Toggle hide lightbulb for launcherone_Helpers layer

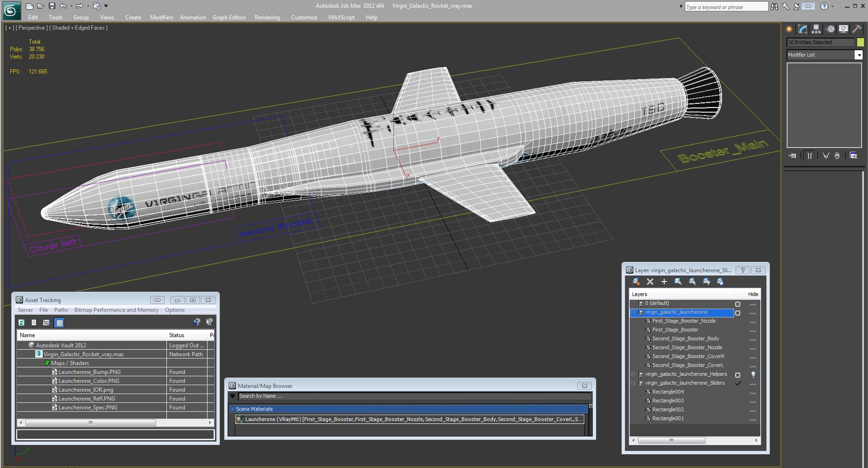click(753, 374)
